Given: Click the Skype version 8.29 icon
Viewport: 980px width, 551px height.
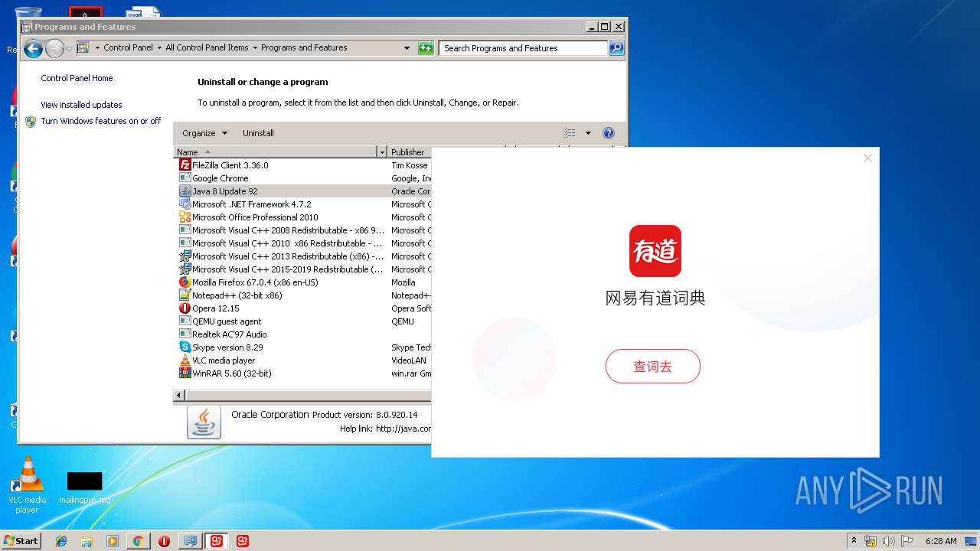Looking at the screenshot, I should click(185, 347).
